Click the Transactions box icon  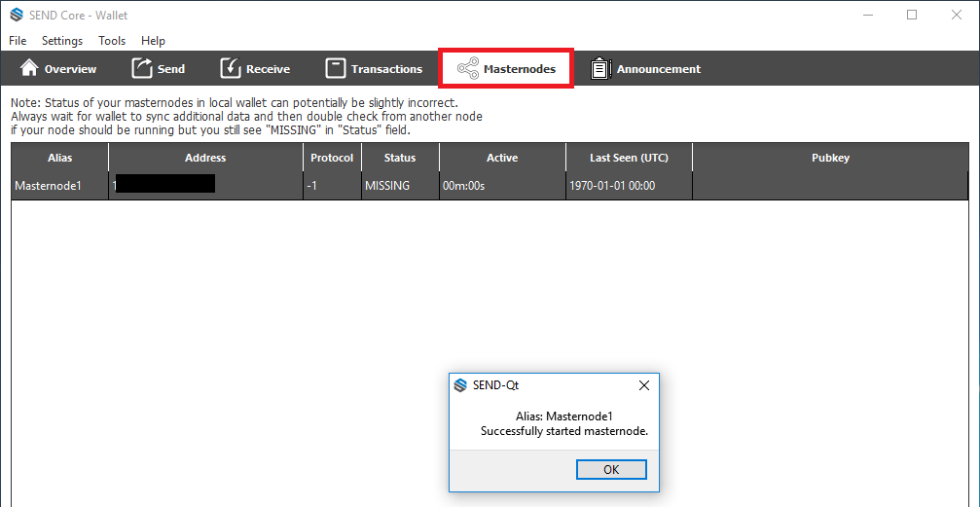point(336,68)
